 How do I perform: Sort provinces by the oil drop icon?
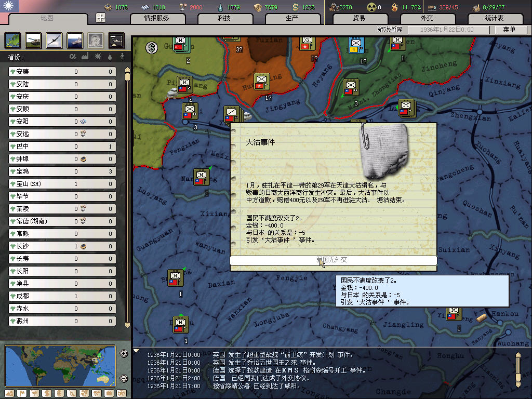[110, 56]
